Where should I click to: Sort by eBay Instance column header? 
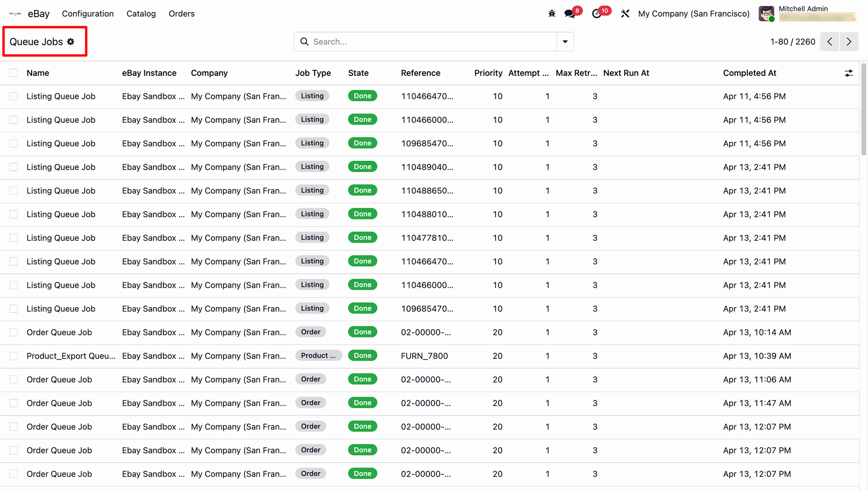point(149,73)
